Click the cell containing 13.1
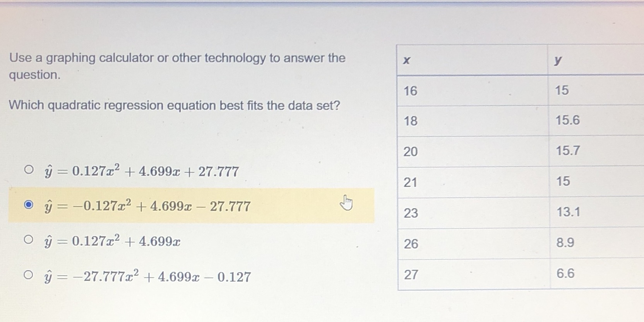This screenshot has height=322, width=644. (x=568, y=212)
